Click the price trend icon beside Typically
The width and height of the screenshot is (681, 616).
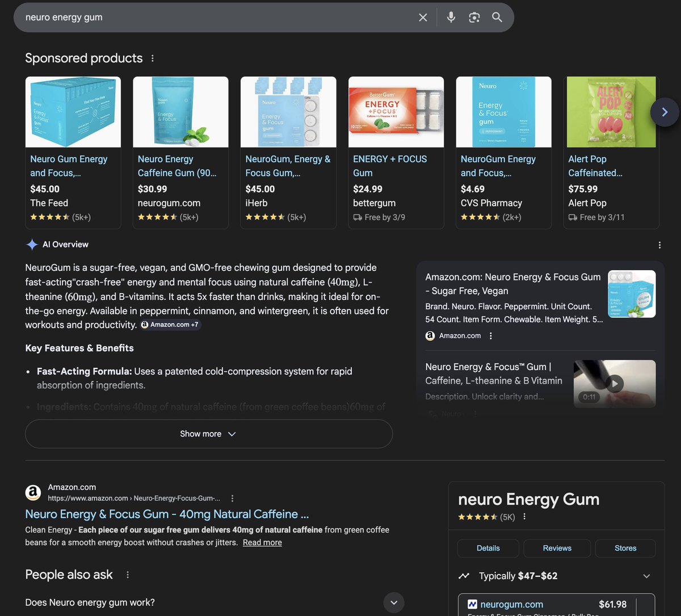tap(464, 576)
